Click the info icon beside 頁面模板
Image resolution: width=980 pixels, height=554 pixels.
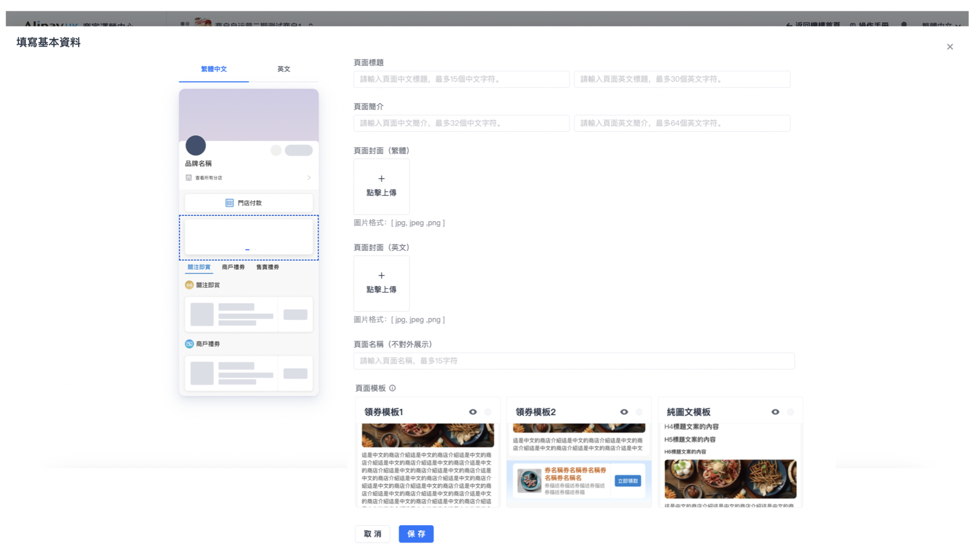(x=392, y=388)
